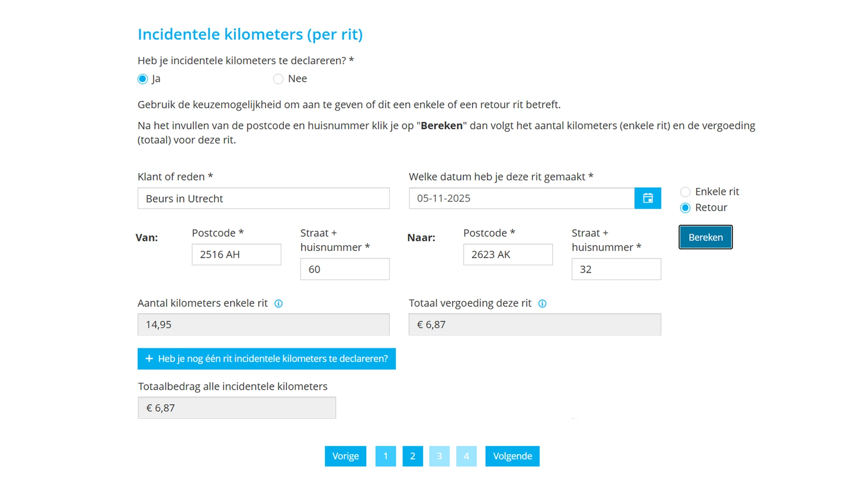
Task: Open form step 4
Action: pos(466,456)
